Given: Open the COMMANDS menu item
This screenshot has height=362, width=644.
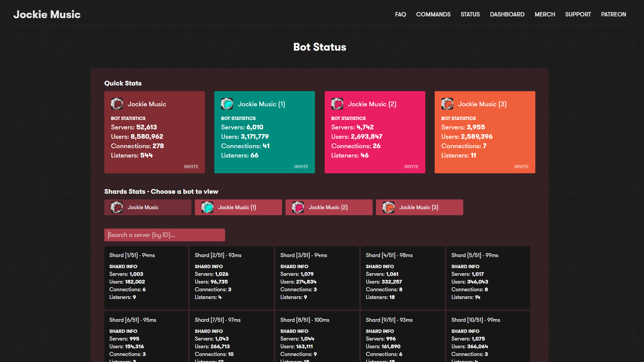Looking at the screenshot, I should [433, 14].
